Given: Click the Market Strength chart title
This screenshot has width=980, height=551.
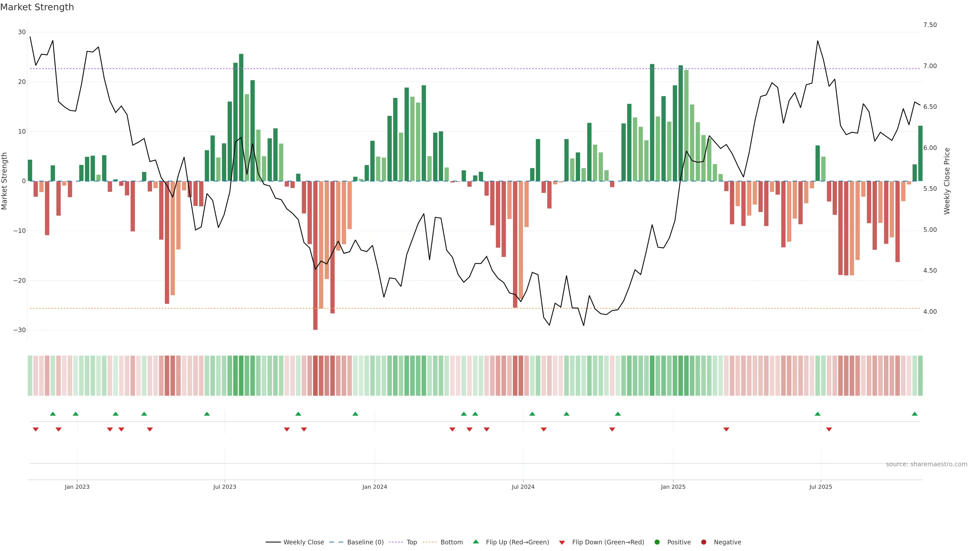Looking at the screenshot, I should (37, 7).
